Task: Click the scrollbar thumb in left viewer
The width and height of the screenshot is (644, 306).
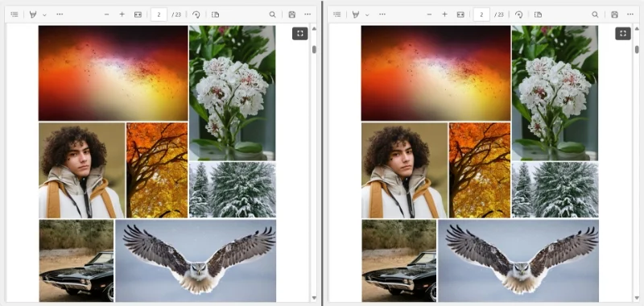Action: (x=314, y=49)
